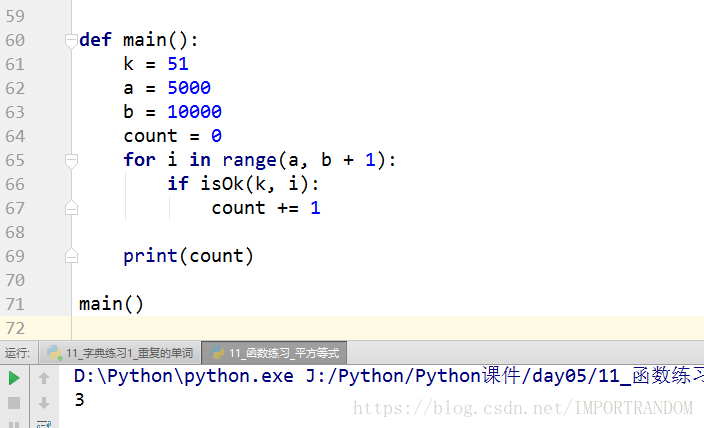Click 'count += 1' on line 67

(x=266, y=208)
